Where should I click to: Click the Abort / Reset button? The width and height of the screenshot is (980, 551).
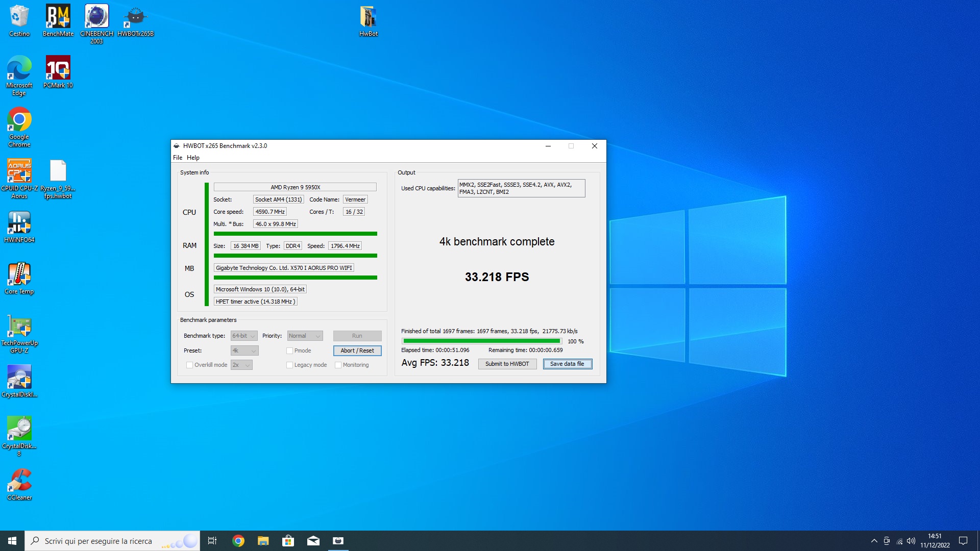tap(357, 350)
